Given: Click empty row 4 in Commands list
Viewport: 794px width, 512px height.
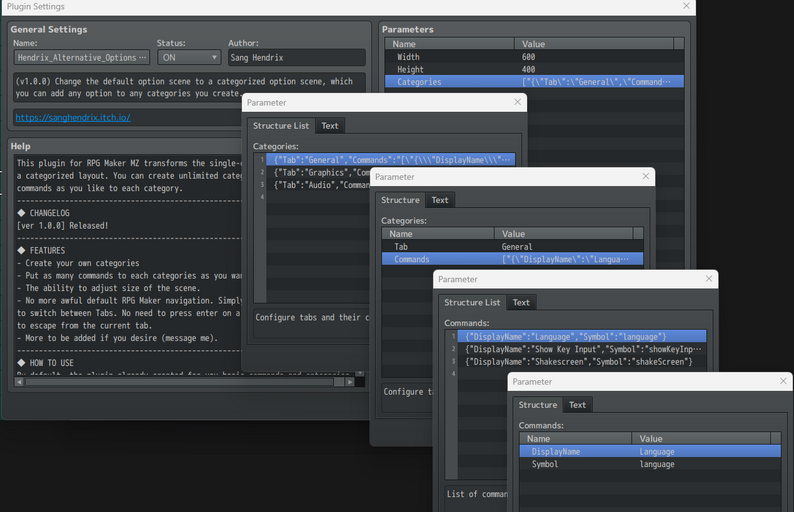Looking at the screenshot, I should pos(483,374).
